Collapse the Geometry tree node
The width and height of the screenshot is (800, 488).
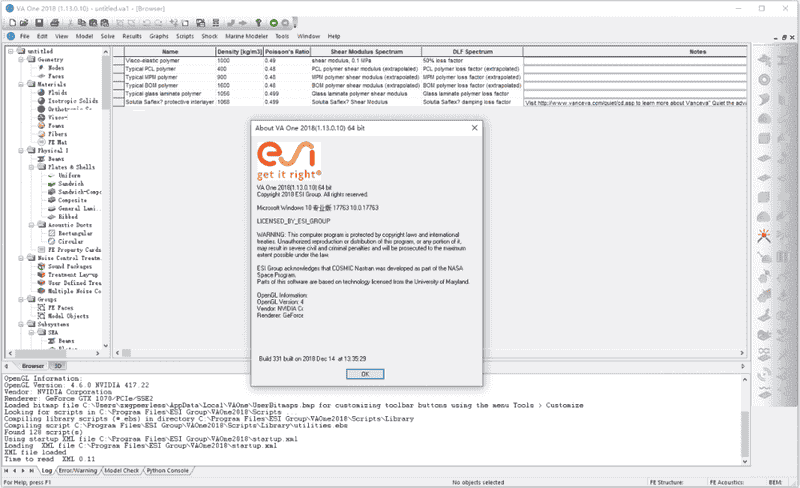(x=21, y=59)
